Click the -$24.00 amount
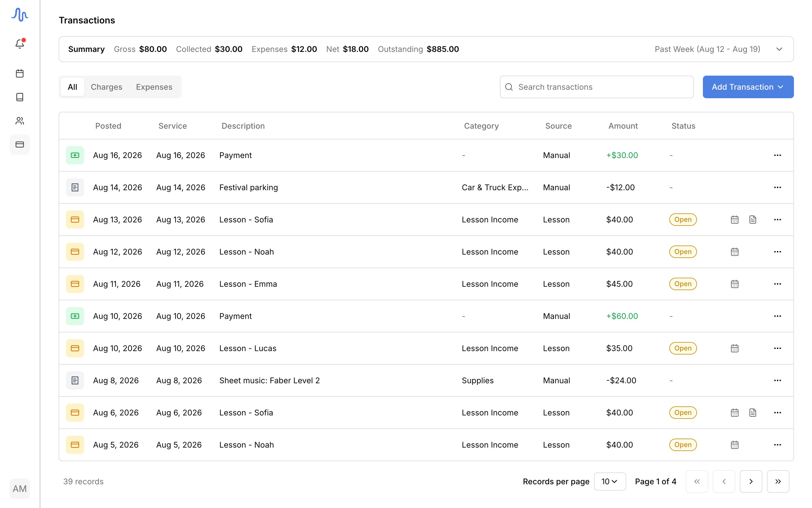The image size is (812, 508). [x=621, y=380]
